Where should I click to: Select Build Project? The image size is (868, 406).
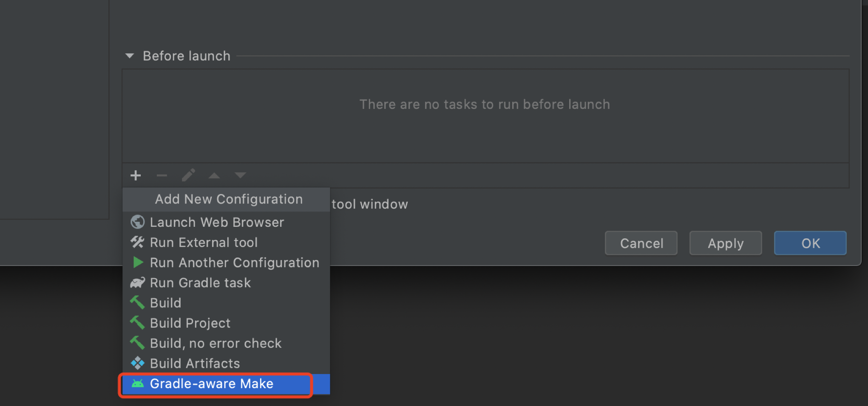click(x=190, y=323)
